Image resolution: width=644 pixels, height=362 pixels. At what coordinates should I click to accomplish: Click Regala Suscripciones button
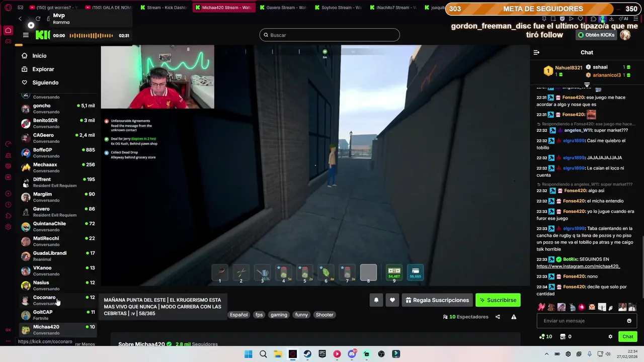click(x=437, y=300)
